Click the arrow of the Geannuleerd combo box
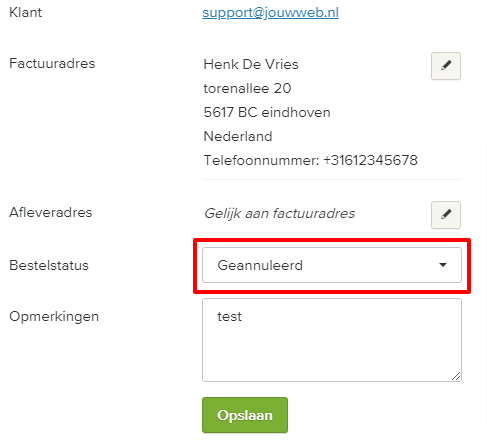The width and height of the screenshot is (487, 443). click(443, 265)
